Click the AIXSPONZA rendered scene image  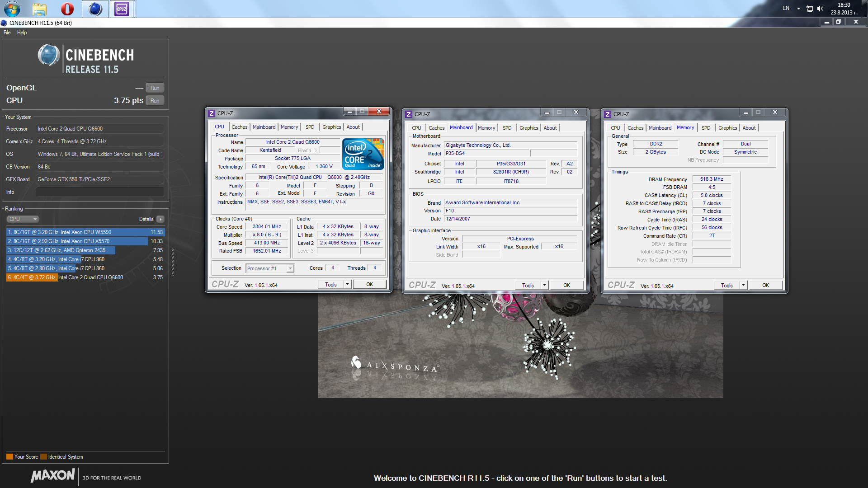click(520, 346)
